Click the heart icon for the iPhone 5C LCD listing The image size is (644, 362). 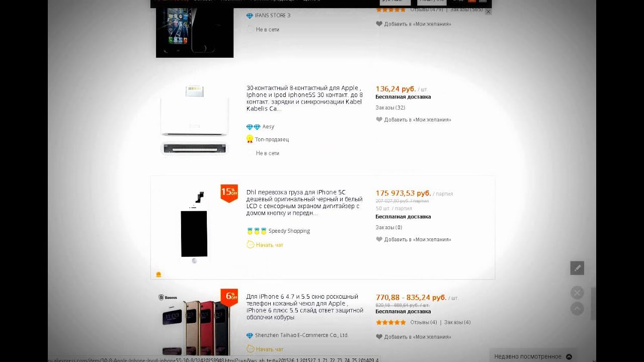pos(379,239)
